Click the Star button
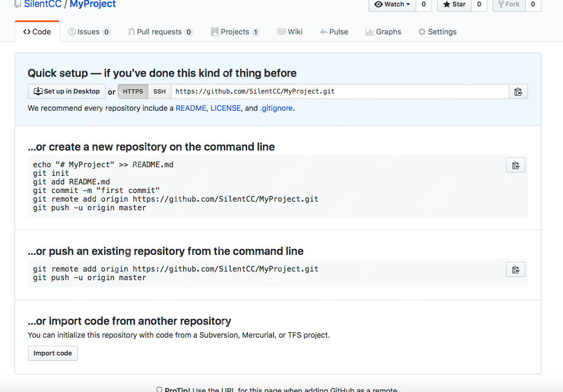 (454, 4)
